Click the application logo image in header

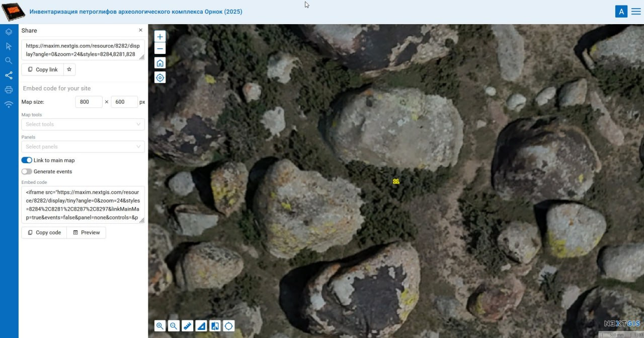pos(14,11)
